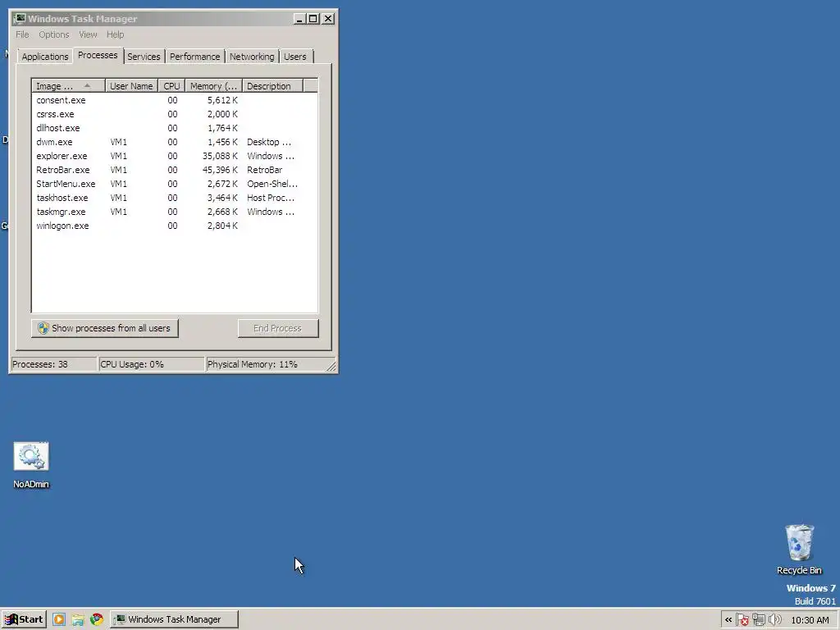This screenshot has height=630, width=840.
Task: Select the dllhost.exe process row
Action: 175,128
